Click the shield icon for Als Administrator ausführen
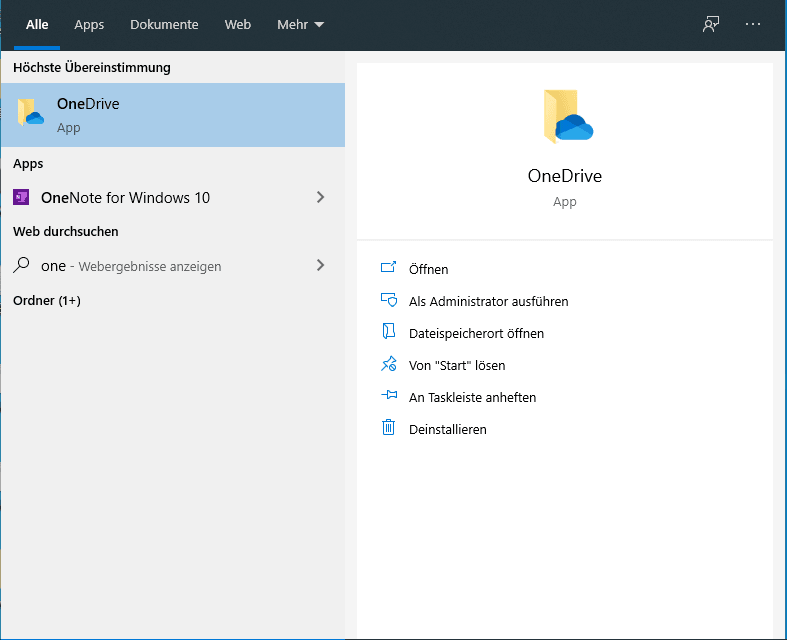This screenshot has height=640, width=787. click(x=389, y=300)
